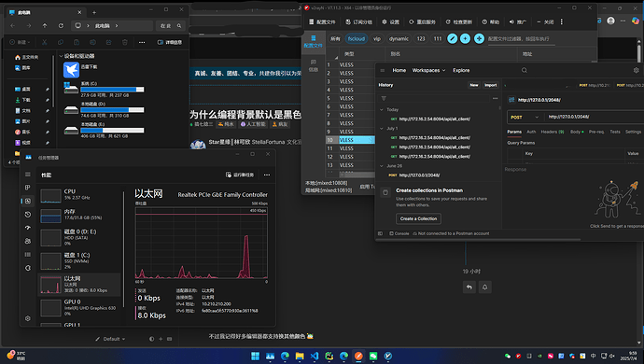The width and height of the screenshot is (644, 364).
Task: Open Postman Workspaces dropdown
Action: (x=428, y=70)
